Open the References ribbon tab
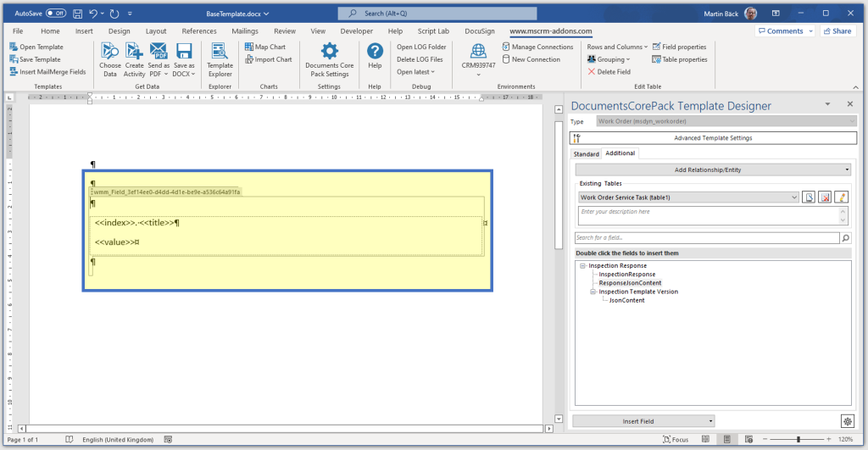Viewport: 868px width, 450px height. (x=199, y=31)
